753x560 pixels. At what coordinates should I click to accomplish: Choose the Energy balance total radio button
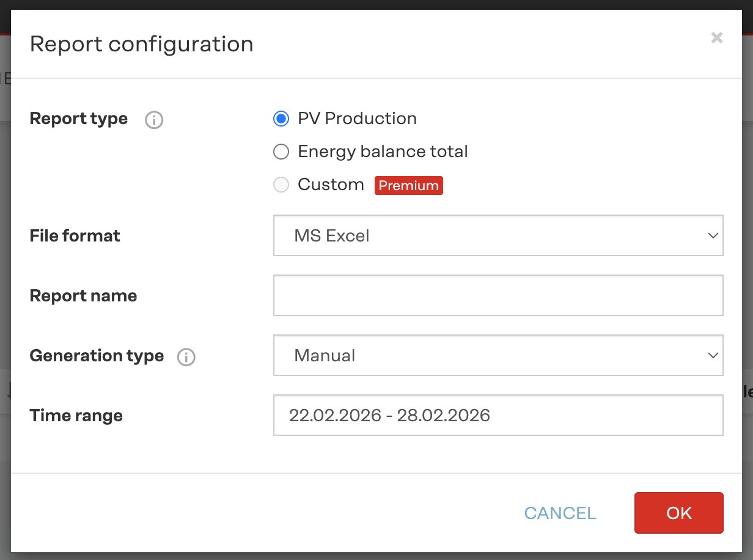click(281, 152)
